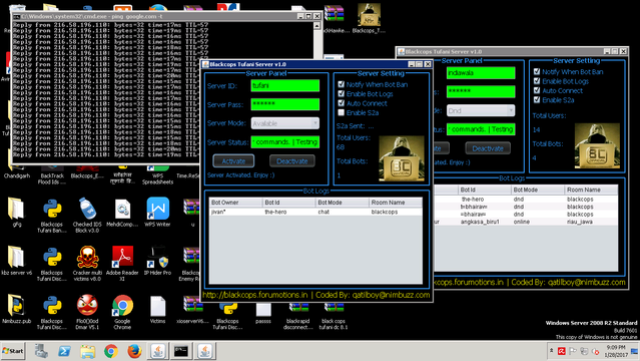Click hacker logo image in front window
Screen dimensions: 640x361
pos(401,158)
